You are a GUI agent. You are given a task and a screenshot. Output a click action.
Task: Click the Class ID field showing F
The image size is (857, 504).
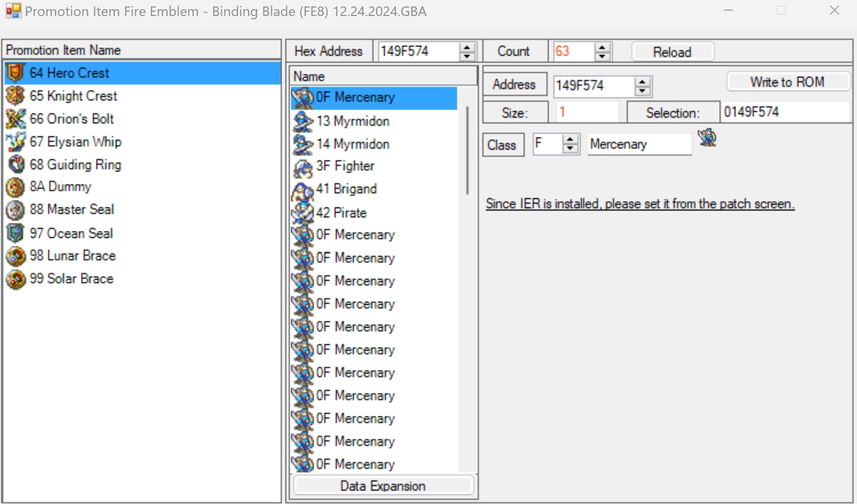(x=548, y=144)
